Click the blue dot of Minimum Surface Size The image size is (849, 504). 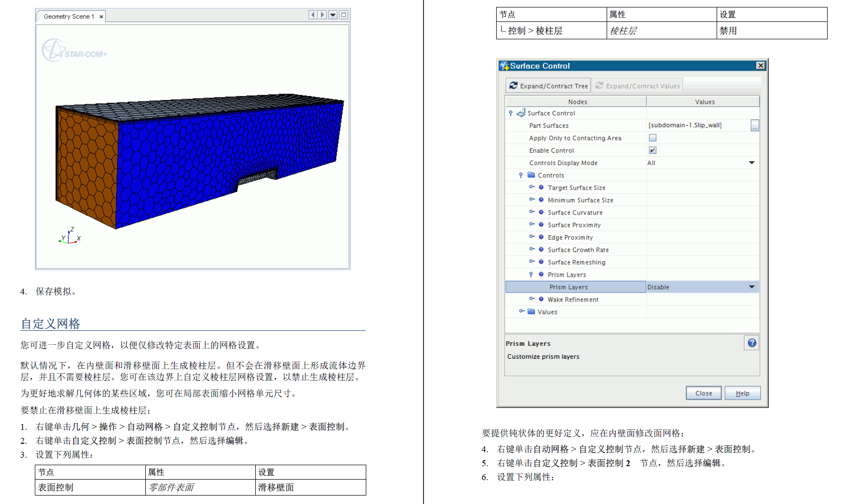(541, 200)
